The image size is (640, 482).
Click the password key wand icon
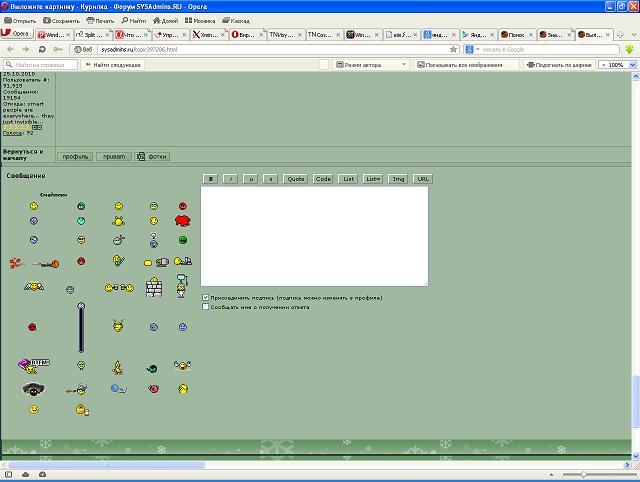click(58, 49)
